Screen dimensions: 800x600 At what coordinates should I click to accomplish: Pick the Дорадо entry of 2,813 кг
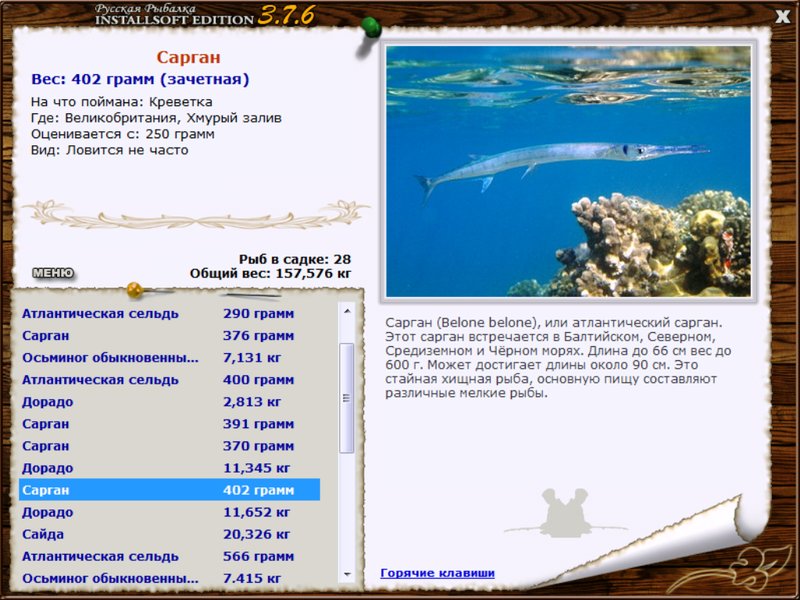click(x=169, y=402)
